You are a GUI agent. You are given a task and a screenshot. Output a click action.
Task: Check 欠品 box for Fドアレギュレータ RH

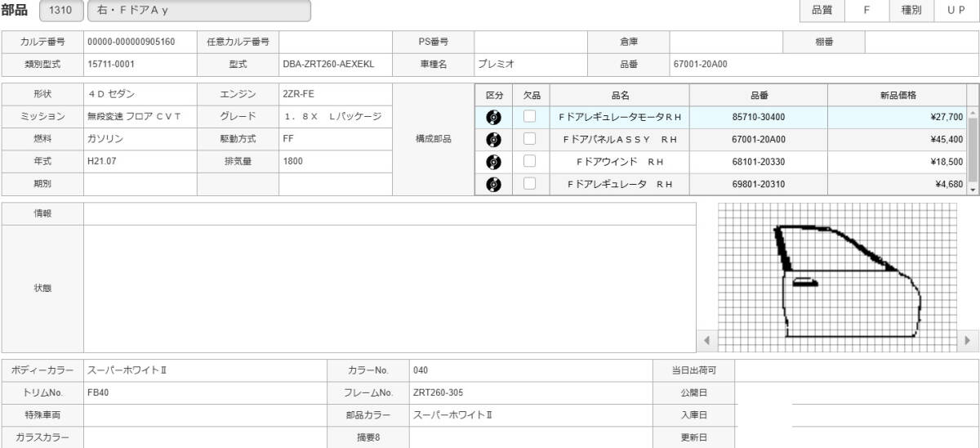coord(530,184)
